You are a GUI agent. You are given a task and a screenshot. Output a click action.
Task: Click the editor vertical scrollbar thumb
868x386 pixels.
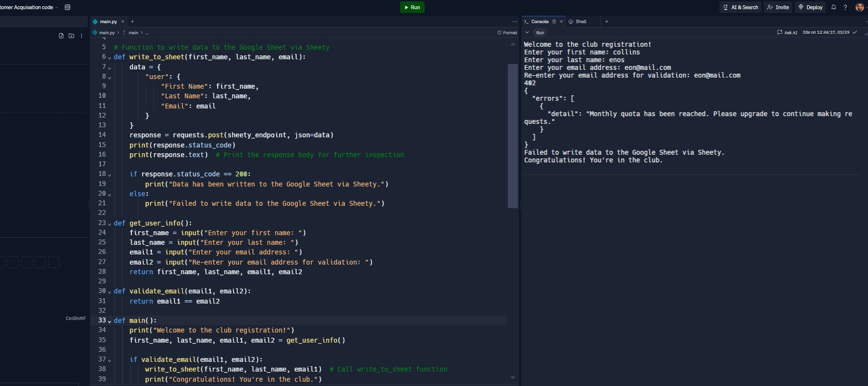[x=512, y=135]
